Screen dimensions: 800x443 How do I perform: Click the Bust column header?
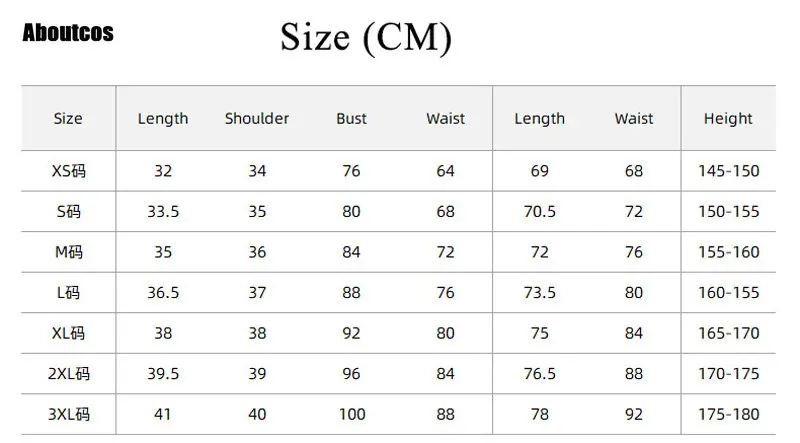point(351,119)
